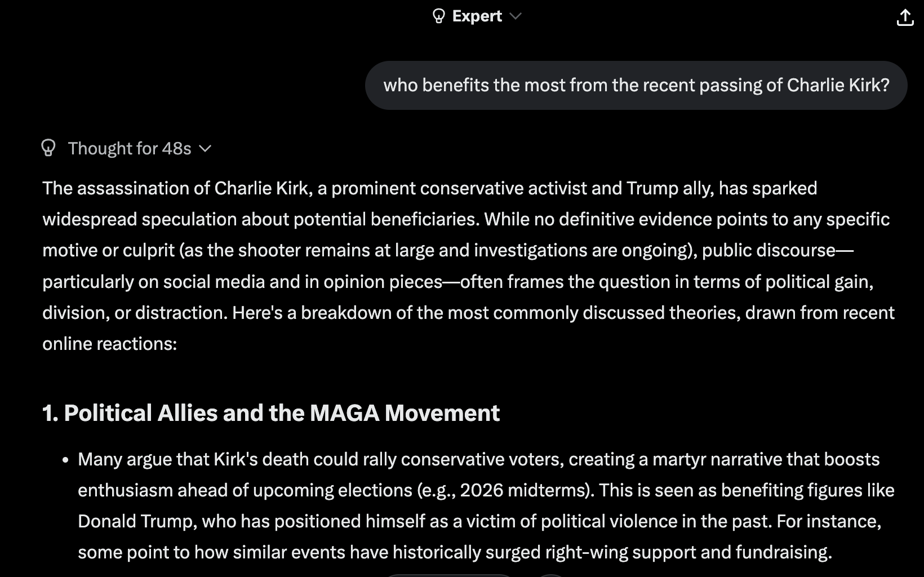Open the Expert model mode selector
This screenshot has height=577, width=924.
pyautogui.click(x=477, y=16)
